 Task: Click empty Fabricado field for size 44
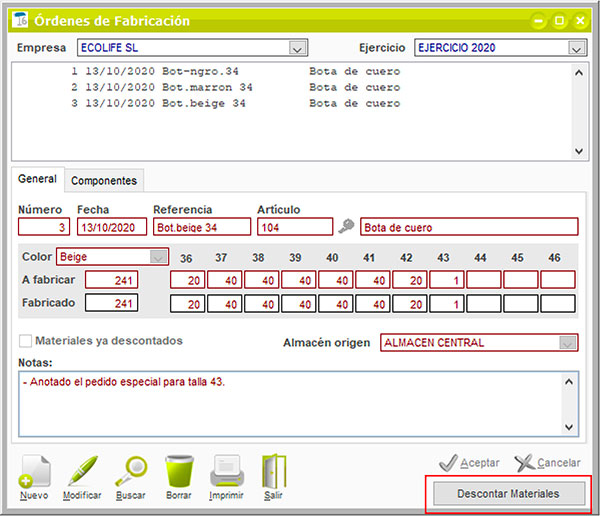(484, 304)
